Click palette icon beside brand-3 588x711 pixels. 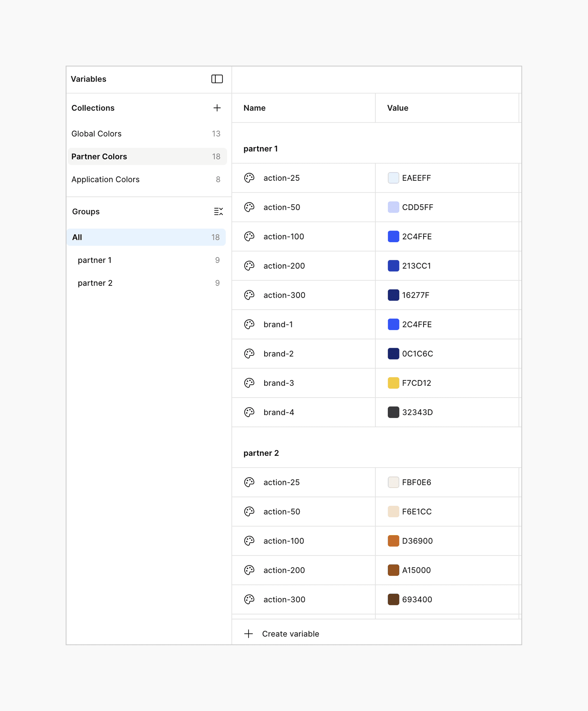249,383
